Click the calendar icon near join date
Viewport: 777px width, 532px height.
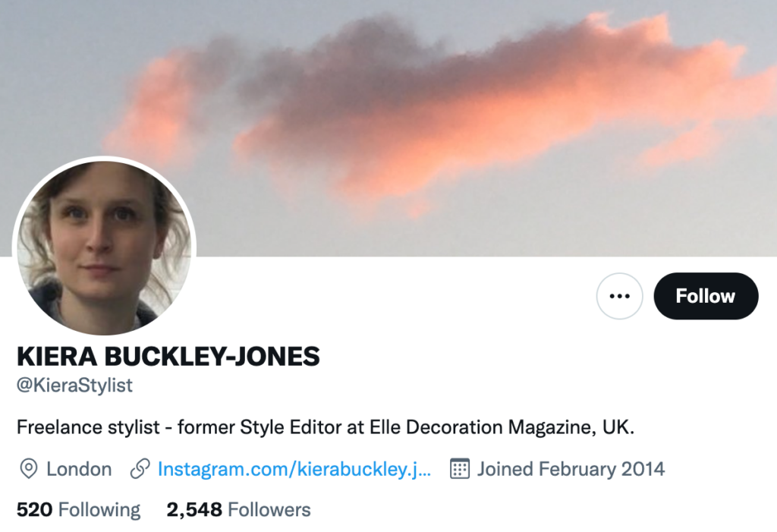(x=459, y=469)
